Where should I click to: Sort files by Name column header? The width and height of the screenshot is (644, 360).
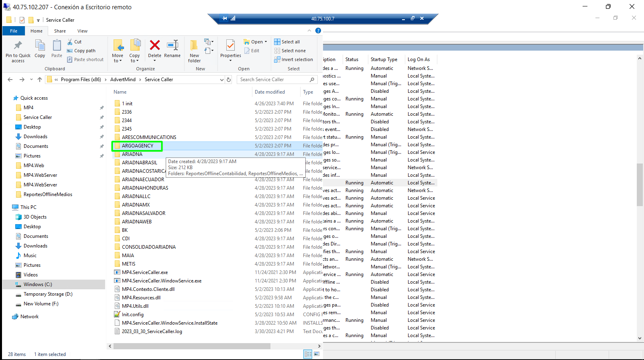point(120,92)
